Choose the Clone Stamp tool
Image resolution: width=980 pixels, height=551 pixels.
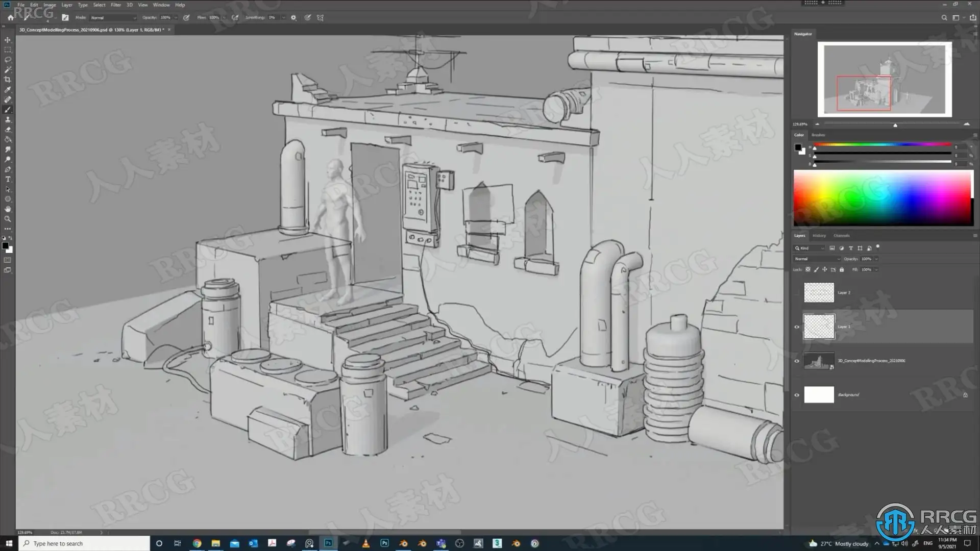[8, 119]
